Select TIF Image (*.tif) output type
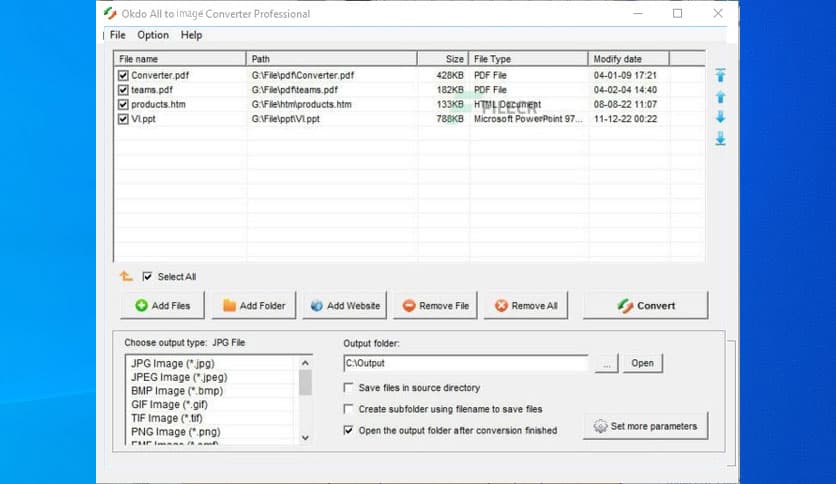Screen dimensions: 836x484 (x=167, y=418)
